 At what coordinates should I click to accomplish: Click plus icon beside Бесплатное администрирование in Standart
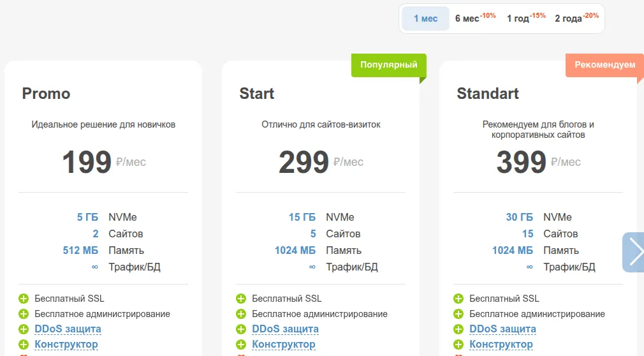(x=458, y=314)
